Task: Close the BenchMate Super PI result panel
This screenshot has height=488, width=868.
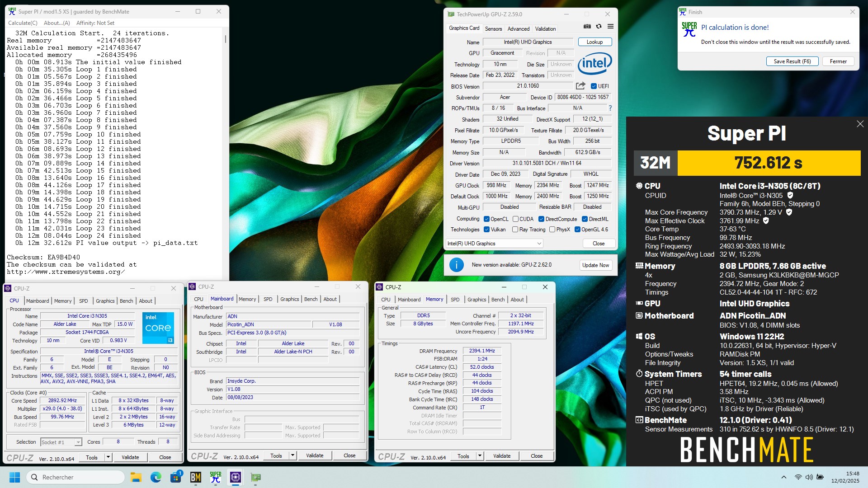Action: point(860,124)
